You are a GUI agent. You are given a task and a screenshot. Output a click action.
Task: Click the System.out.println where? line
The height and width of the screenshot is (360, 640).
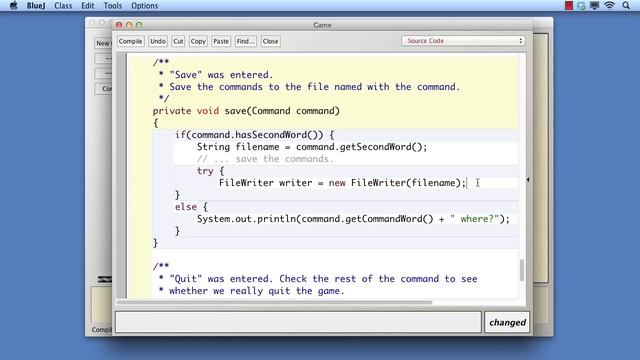pyautogui.click(x=353, y=219)
